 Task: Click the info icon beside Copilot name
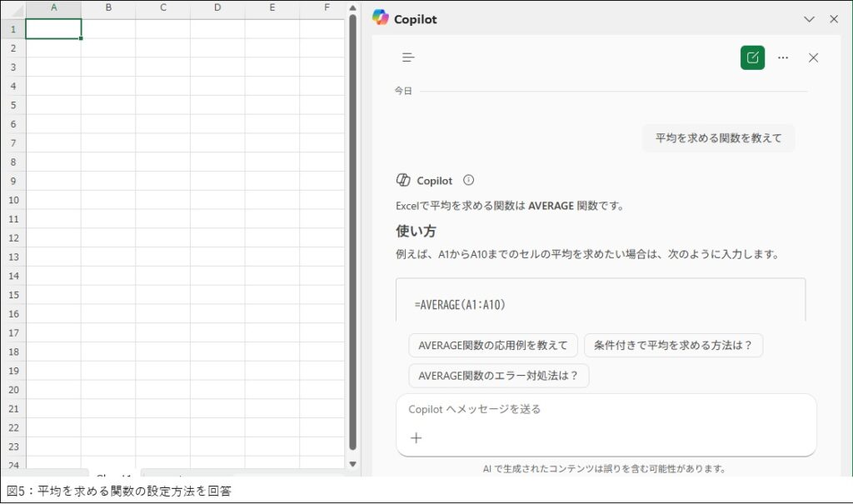point(468,180)
